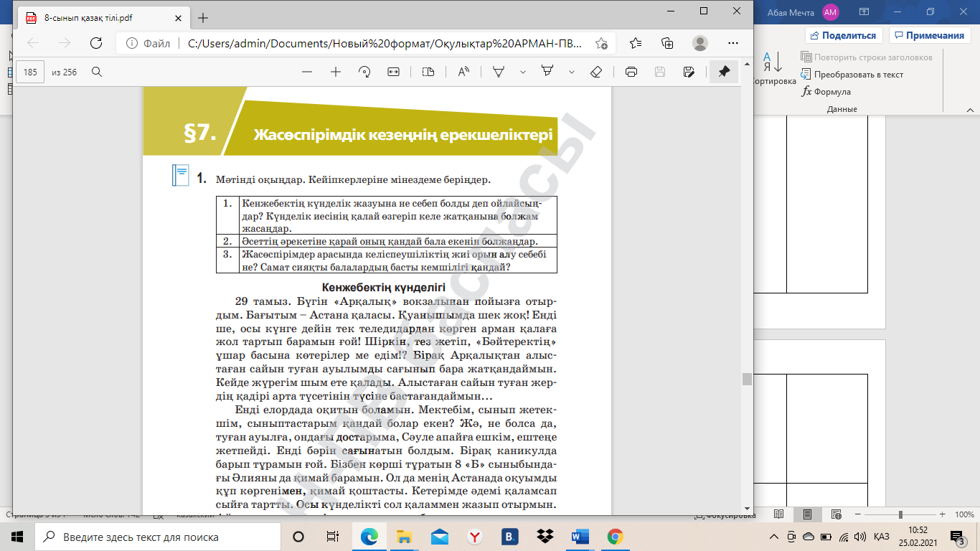Switch keyboard language ҚАЗ
The image size is (980, 551).
pyautogui.click(x=882, y=537)
